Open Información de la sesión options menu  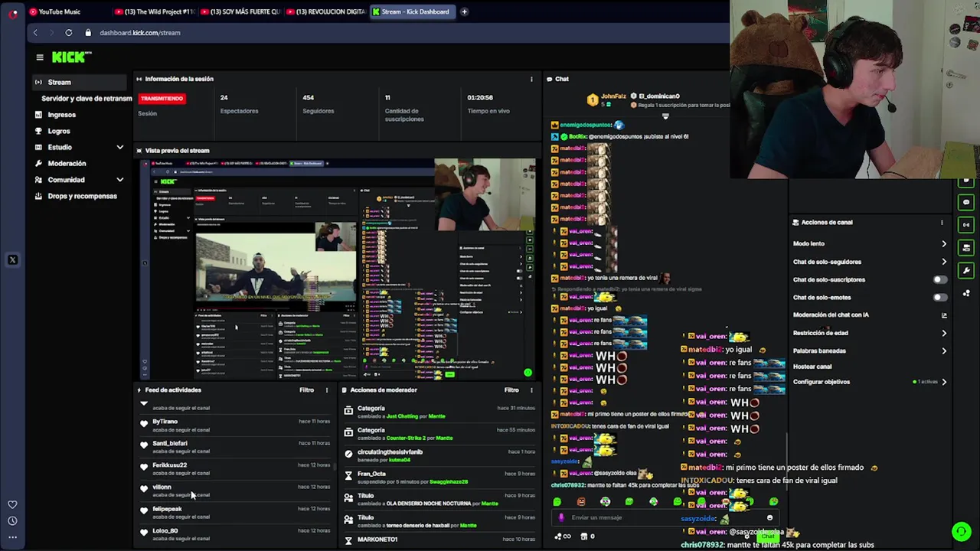(531, 79)
